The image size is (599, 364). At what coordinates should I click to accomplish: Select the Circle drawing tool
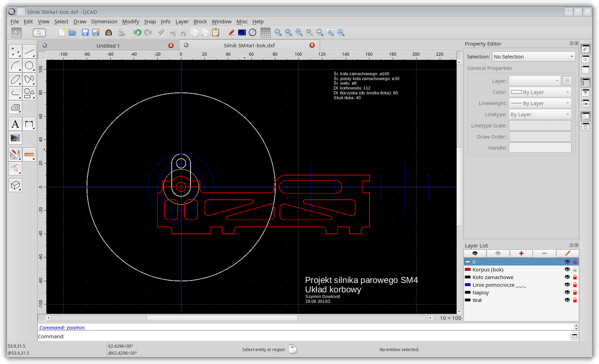point(29,66)
